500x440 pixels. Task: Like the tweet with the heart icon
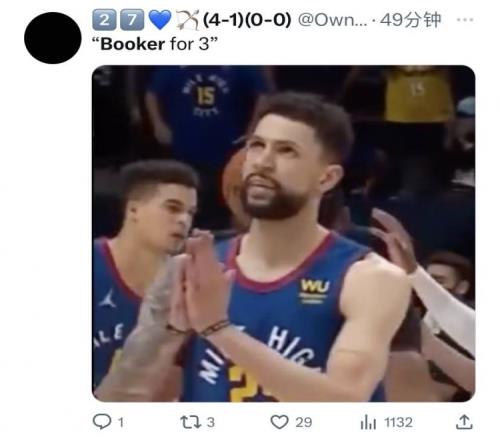(x=279, y=422)
